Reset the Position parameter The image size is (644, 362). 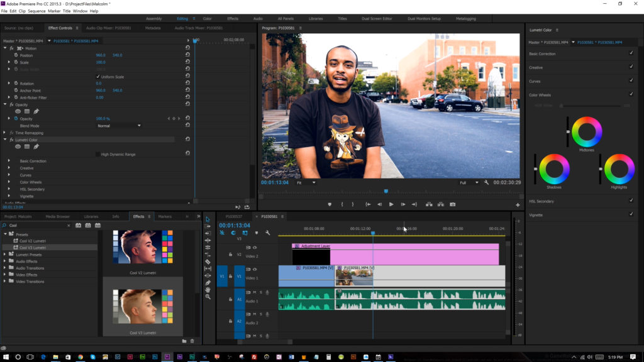click(x=187, y=55)
